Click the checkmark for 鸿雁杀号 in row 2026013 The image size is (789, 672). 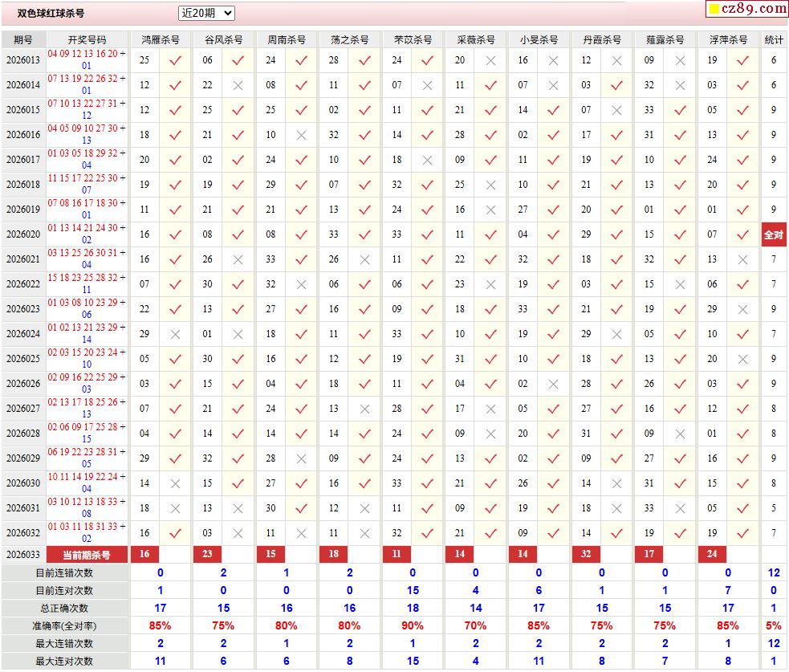pos(175,60)
